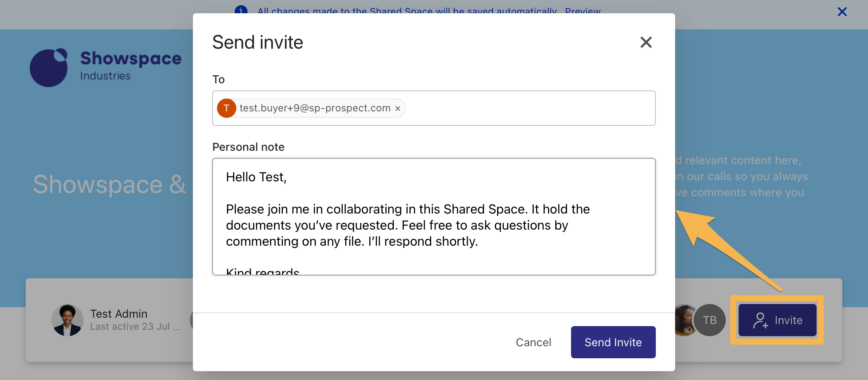
Task: Click the TB participant avatar
Action: (710, 320)
